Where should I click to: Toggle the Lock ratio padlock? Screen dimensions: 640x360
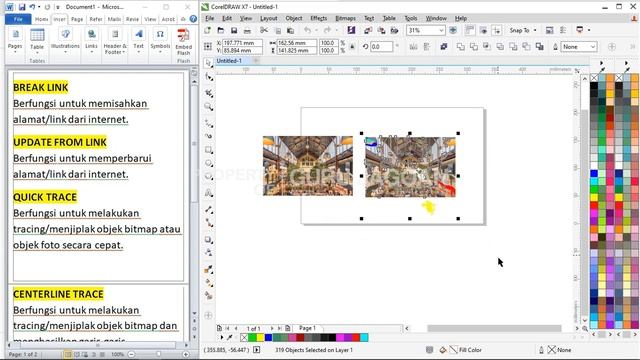(x=352, y=47)
